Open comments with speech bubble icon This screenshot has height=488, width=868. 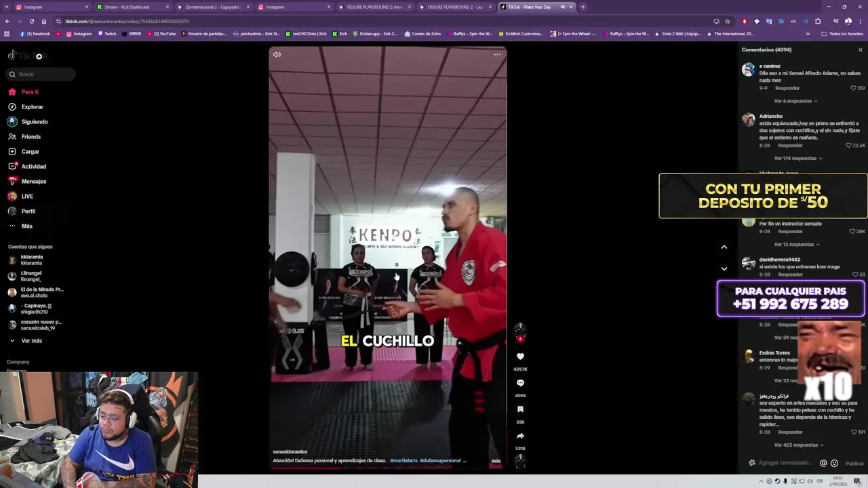(x=520, y=383)
